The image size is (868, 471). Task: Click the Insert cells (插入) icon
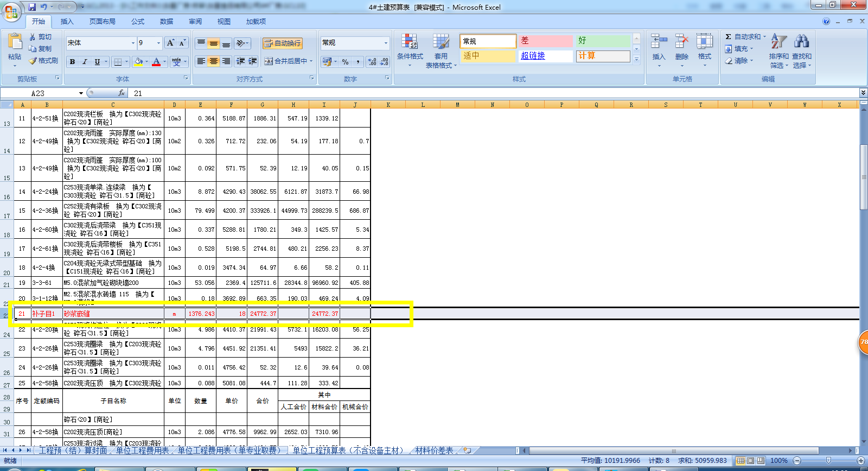click(x=659, y=42)
